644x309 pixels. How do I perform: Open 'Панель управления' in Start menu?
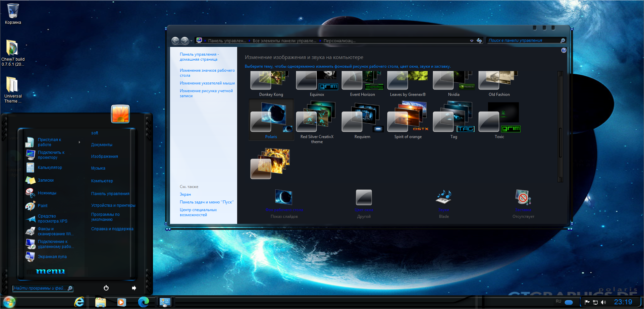[110, 194]
